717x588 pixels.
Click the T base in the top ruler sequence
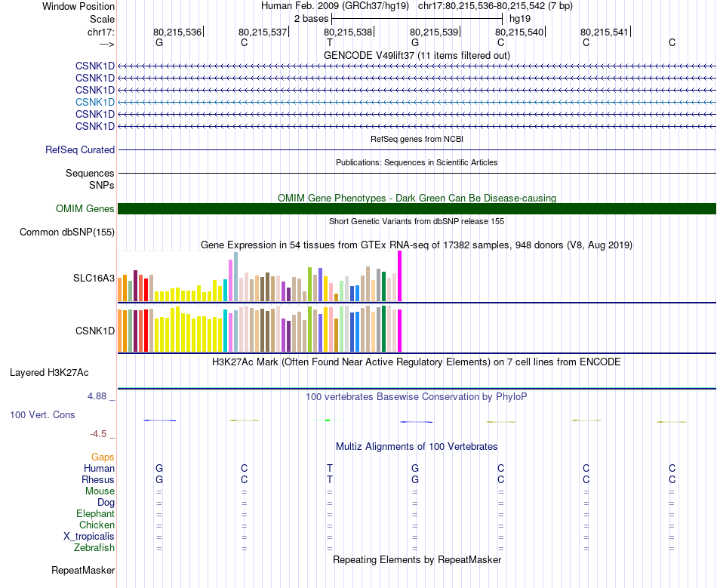tap(330, 42)
